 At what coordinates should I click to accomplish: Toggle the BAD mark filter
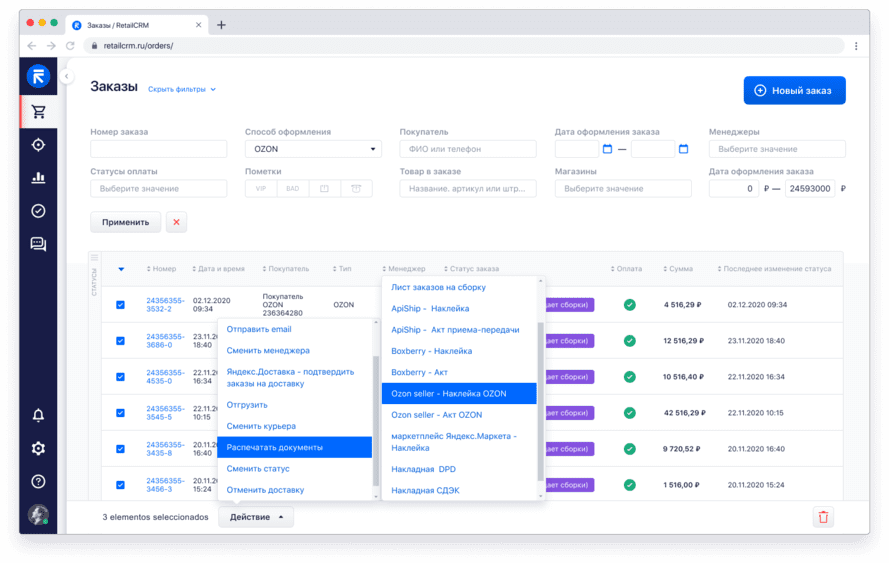pyautogui.click(x=293, y=189)
